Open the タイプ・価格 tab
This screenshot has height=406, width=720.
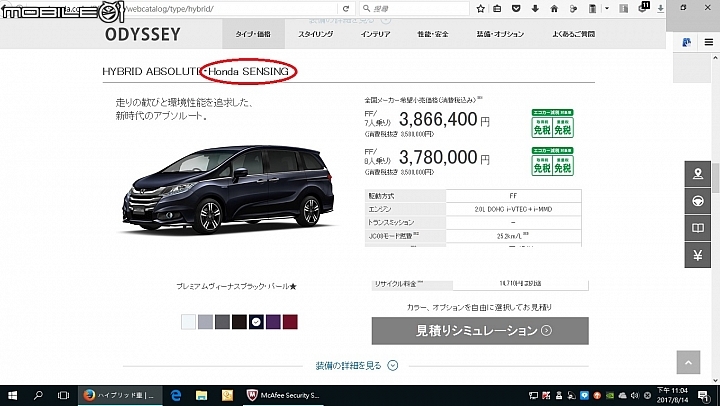point(253,34)
